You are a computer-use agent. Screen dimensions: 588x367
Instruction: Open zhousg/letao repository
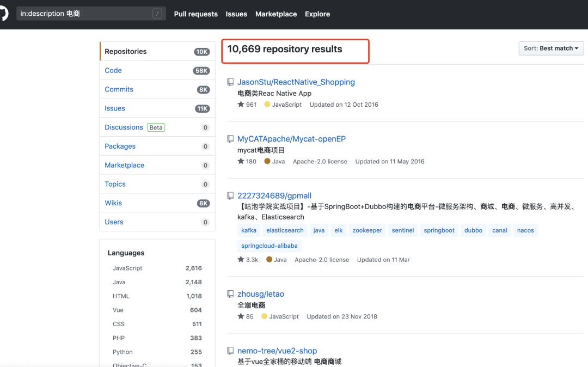pos(261,294)
